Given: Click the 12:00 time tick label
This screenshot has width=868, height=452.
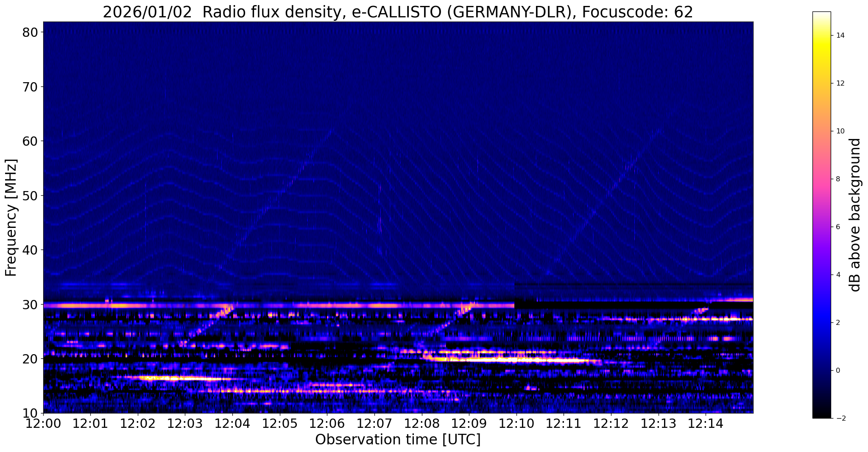Looking at the screenshot, I should point(43,423).
